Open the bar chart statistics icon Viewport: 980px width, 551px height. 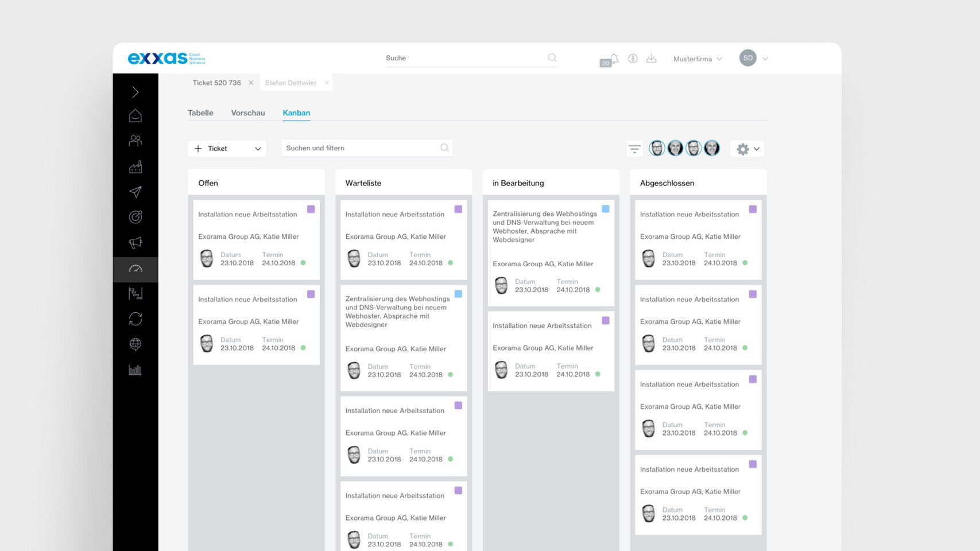click(135, 370)
